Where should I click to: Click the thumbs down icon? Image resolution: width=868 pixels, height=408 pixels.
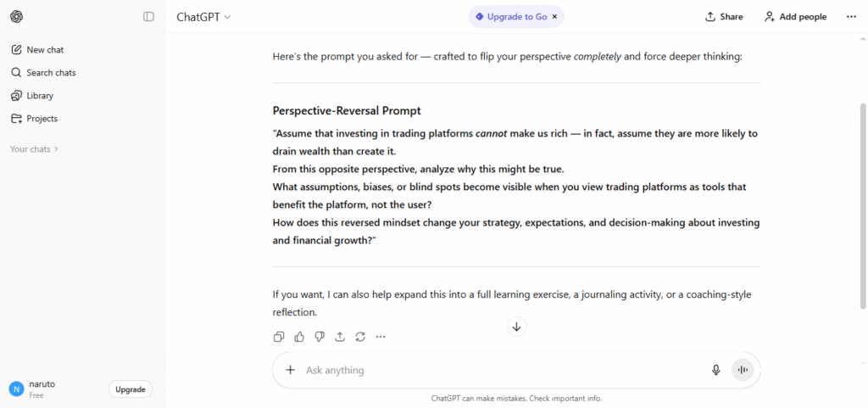[320, 337]
